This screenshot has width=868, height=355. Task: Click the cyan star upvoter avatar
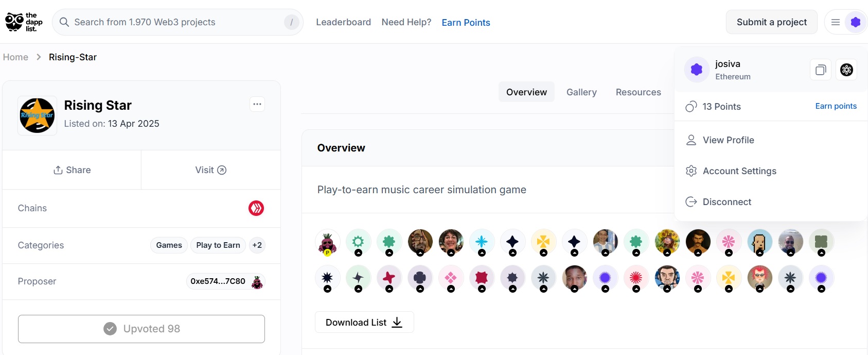pyautogui.click(x=482, y=242)
